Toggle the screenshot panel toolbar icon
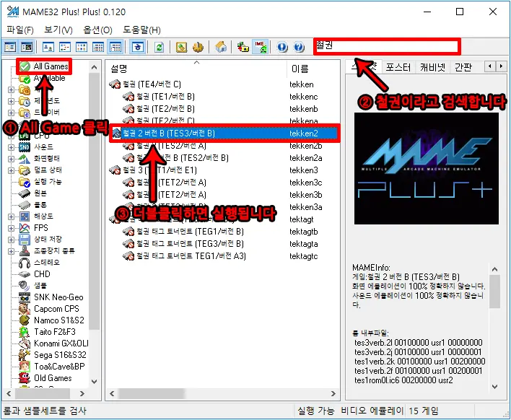The width and height of the screenshot is (511, 420). coord(27,47)
